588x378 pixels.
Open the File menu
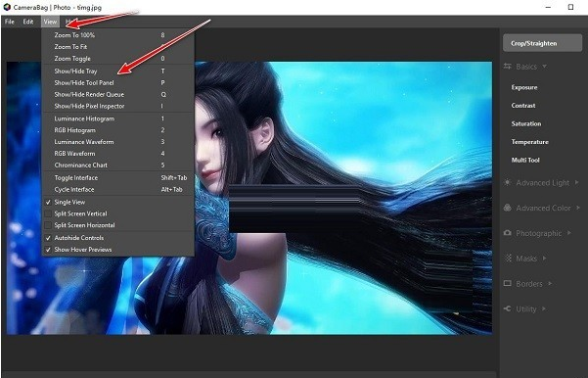[10, 22]
